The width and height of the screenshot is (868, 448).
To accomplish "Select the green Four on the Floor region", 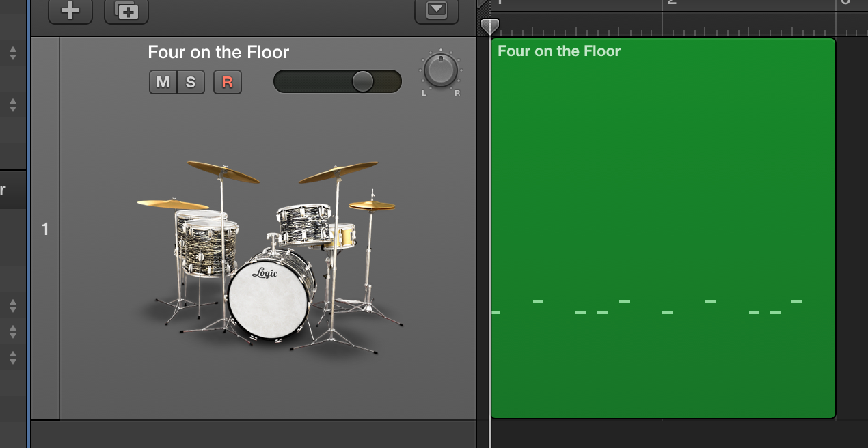I will point(663,228).
